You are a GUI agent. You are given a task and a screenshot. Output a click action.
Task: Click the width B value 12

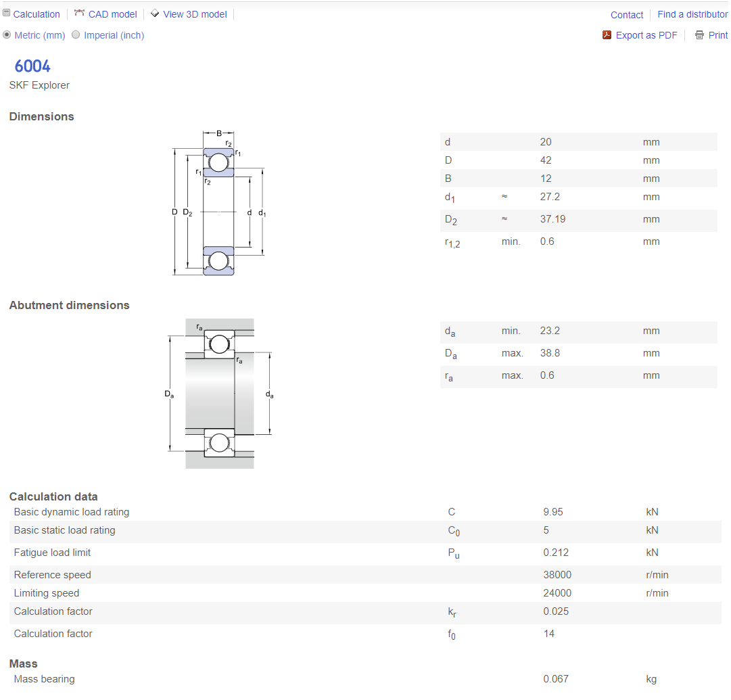point(546,179)
